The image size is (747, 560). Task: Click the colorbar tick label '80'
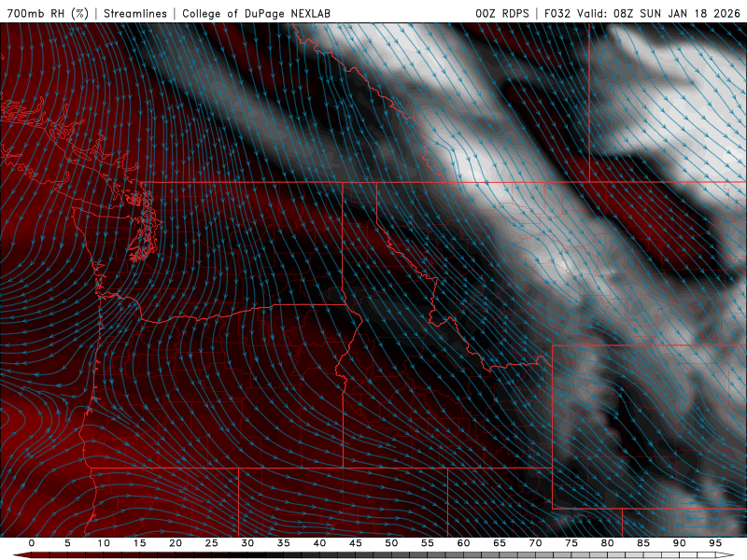pyautogui.click(x=607, y=543)
